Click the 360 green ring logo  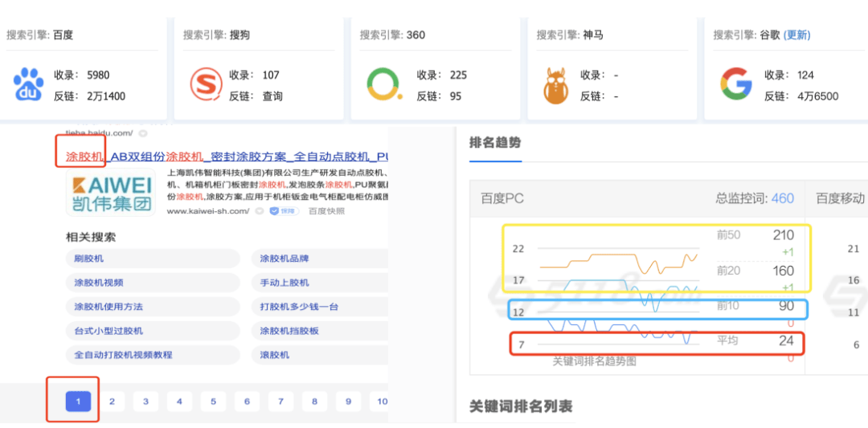pyautogui.click(x=383, y=85)
